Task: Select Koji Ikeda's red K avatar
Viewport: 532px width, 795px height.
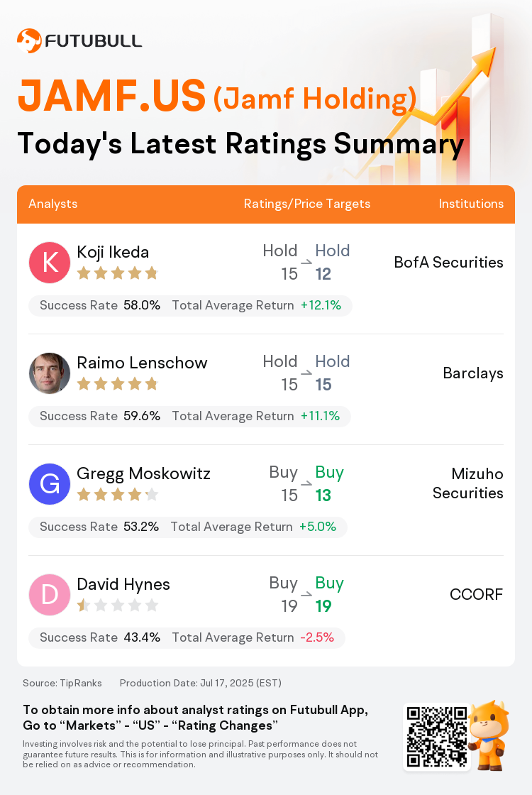Action: click(50, 262)
